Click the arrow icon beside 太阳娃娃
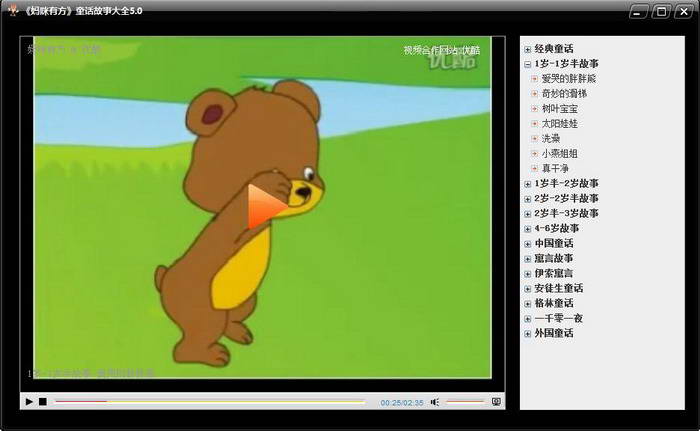This screenshot has width=700, height=431. (x=534, y=123)
